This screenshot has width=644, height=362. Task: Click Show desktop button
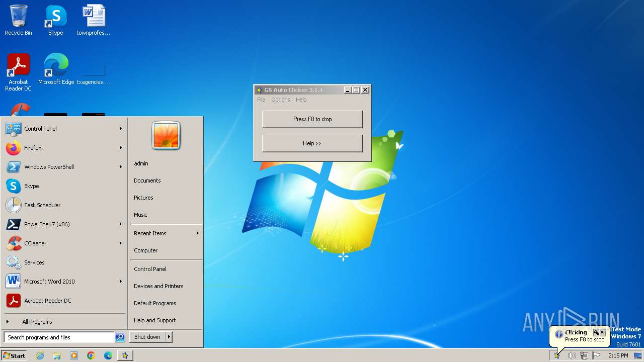click(x=638, y=355)
